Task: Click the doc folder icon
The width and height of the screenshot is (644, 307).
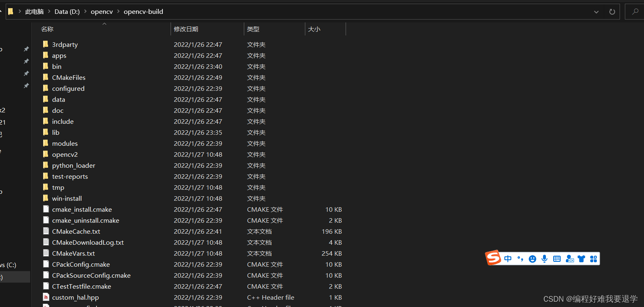Action: coord(46,110)
